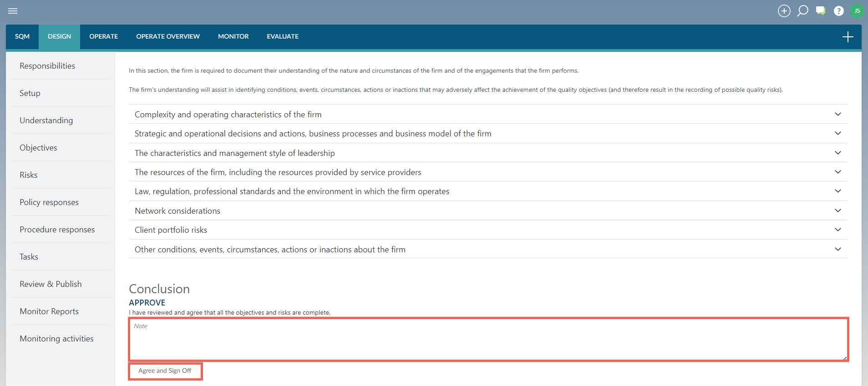Open Policy responses in the sidebar
Screen dimensions: 868x386
[x=61, y=202]
